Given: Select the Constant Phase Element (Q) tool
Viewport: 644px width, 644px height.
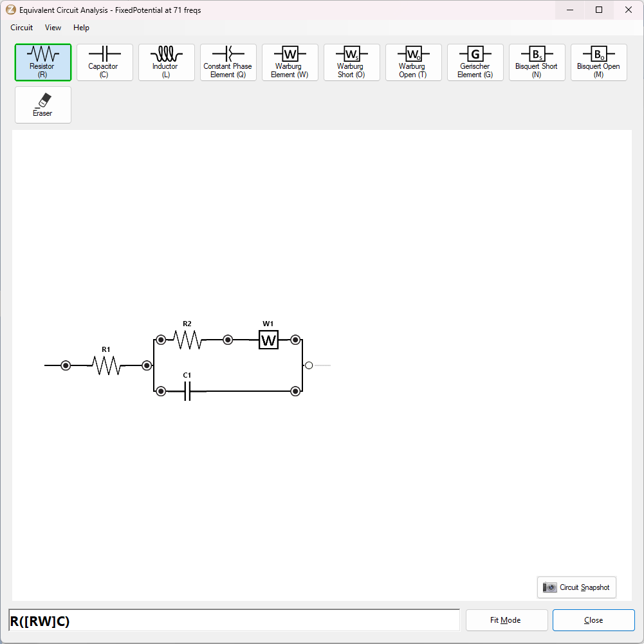Looking at the screenshot, I should click(228, 62).
